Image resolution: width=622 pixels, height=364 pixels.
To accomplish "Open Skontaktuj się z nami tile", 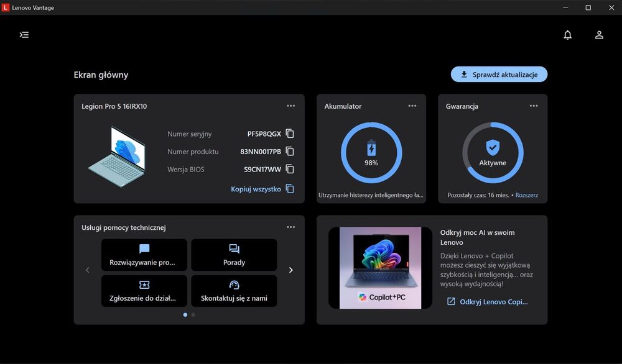I will pos(234,291).
